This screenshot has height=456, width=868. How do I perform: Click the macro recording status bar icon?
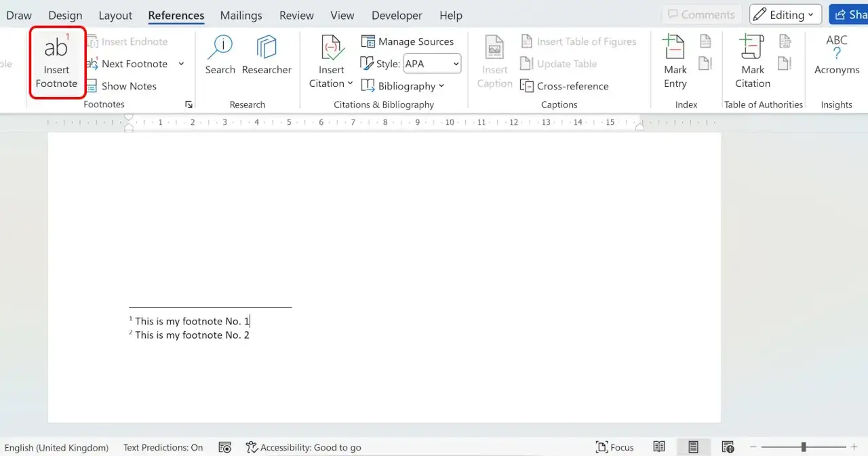coord(225,447)
